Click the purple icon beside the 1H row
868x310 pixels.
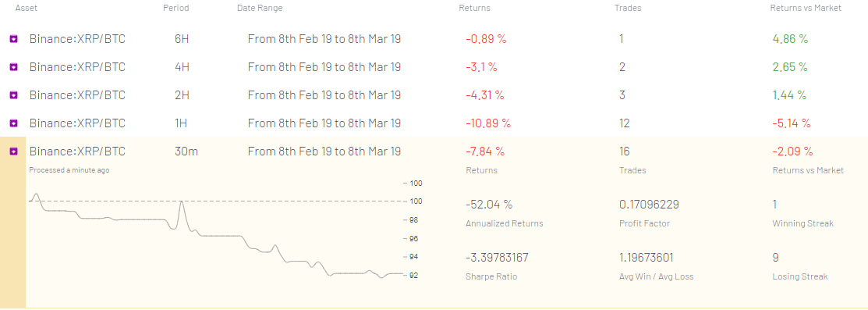tap(14, 123)
